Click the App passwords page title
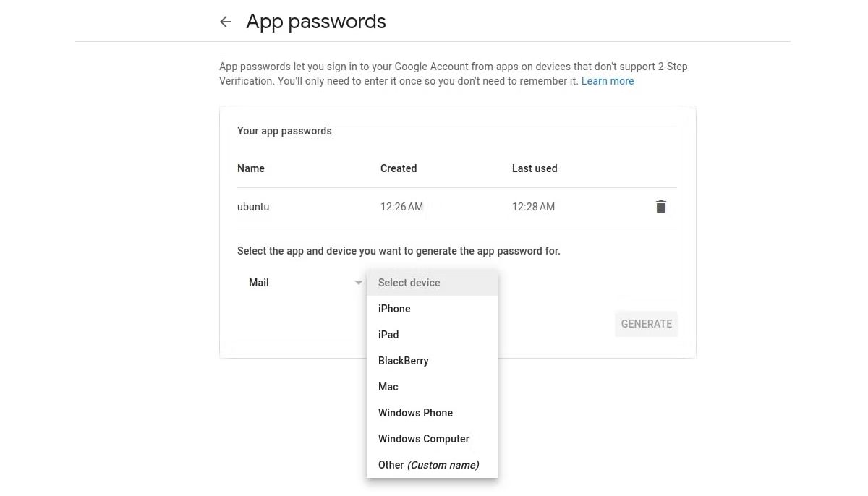This screenshot has height=496, width=868. click(316, 22)
